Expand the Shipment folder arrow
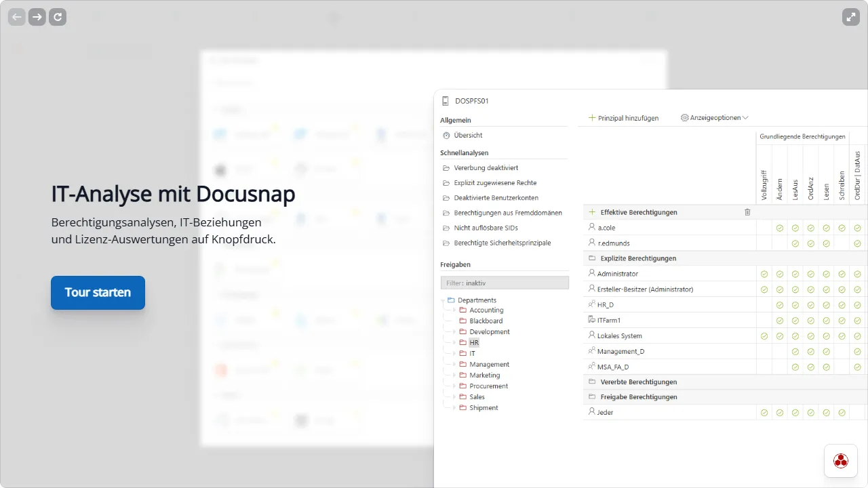 point(455,407)
